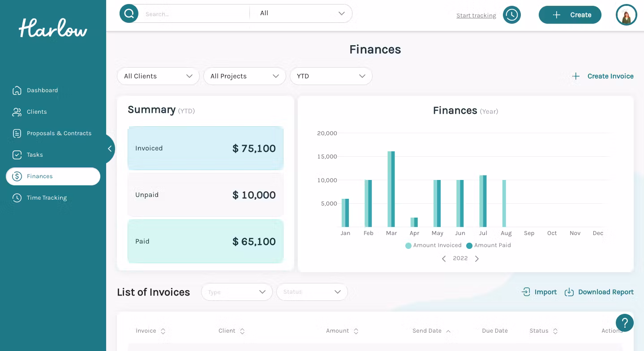Toggle Amount Paid legend series
644x351 pixels.
click(489, 245)
